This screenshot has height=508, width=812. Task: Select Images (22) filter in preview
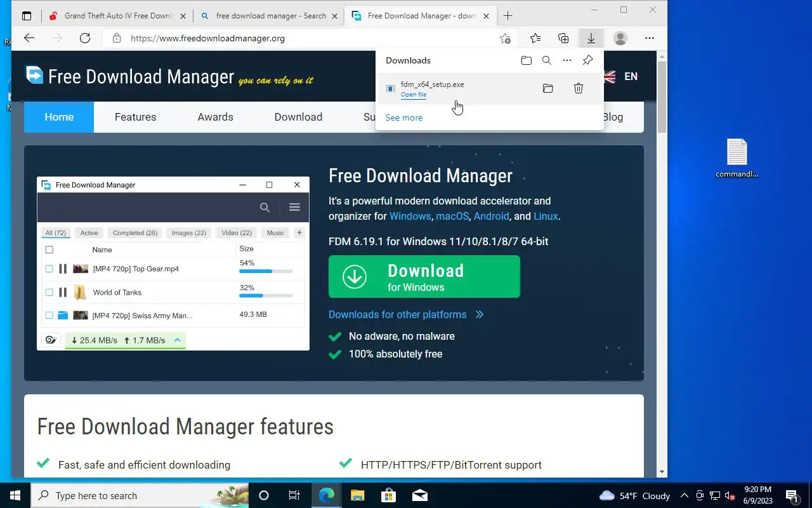189,233
